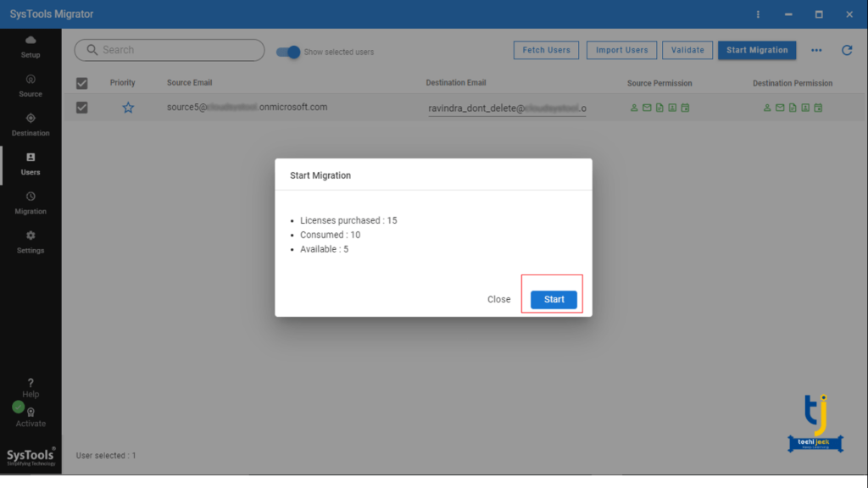Click the destination permission contacts icon

point(805,108)
